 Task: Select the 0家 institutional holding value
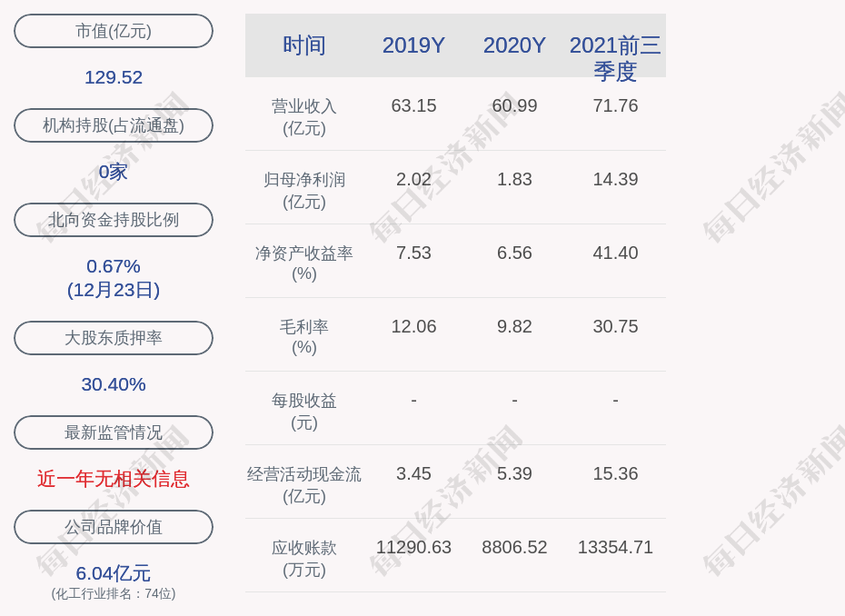click(114, 172)
